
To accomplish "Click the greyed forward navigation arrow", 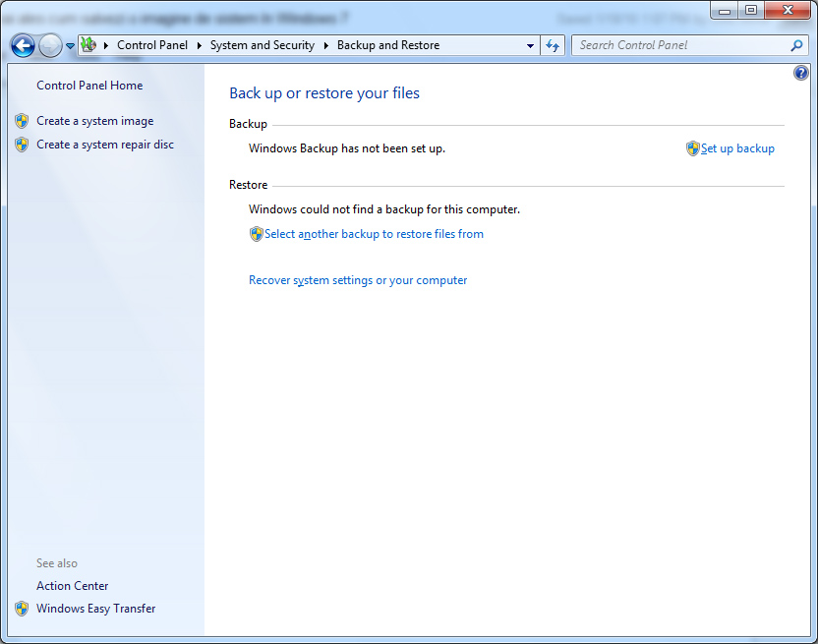I will (50, 46).
